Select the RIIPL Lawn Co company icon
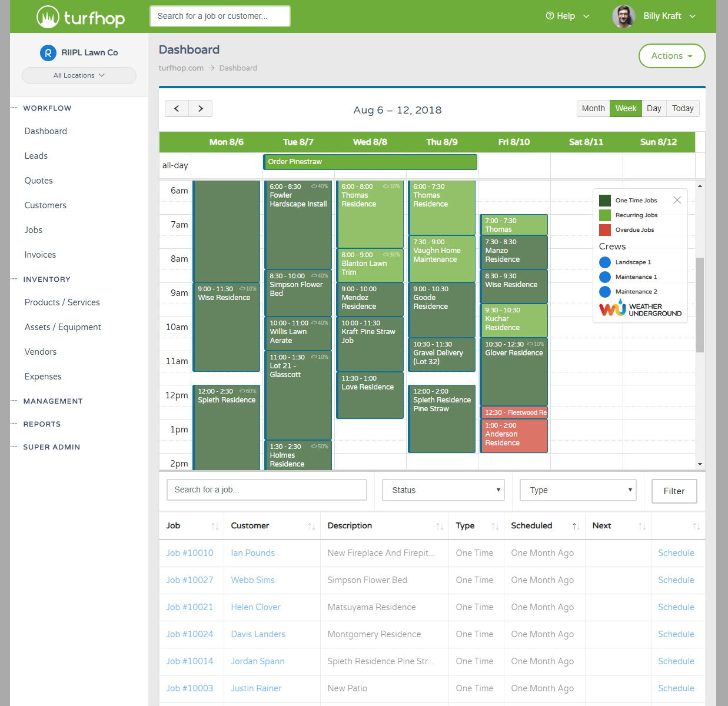This screenshot has width=728, height=706. tap(48, 52)
